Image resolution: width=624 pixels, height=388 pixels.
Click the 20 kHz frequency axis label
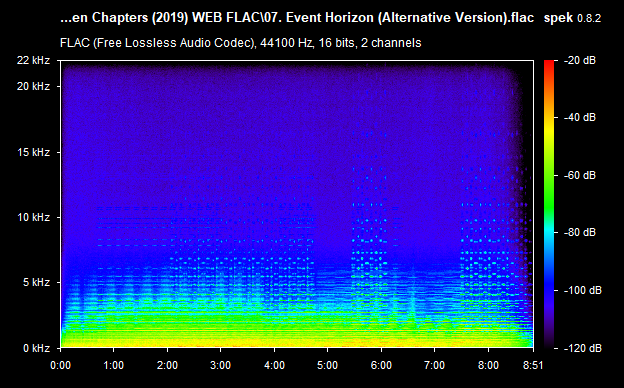[x=33, y=86]
